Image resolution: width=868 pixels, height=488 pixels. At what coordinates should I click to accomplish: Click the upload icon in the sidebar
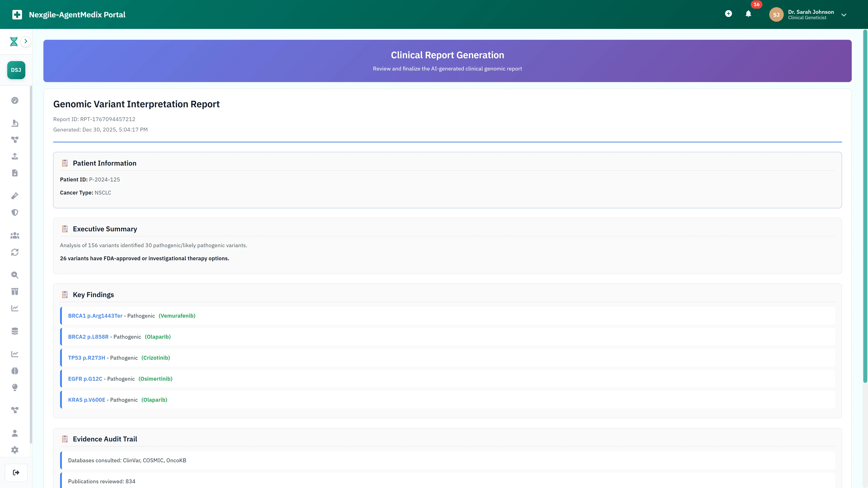tap(15, 156)
